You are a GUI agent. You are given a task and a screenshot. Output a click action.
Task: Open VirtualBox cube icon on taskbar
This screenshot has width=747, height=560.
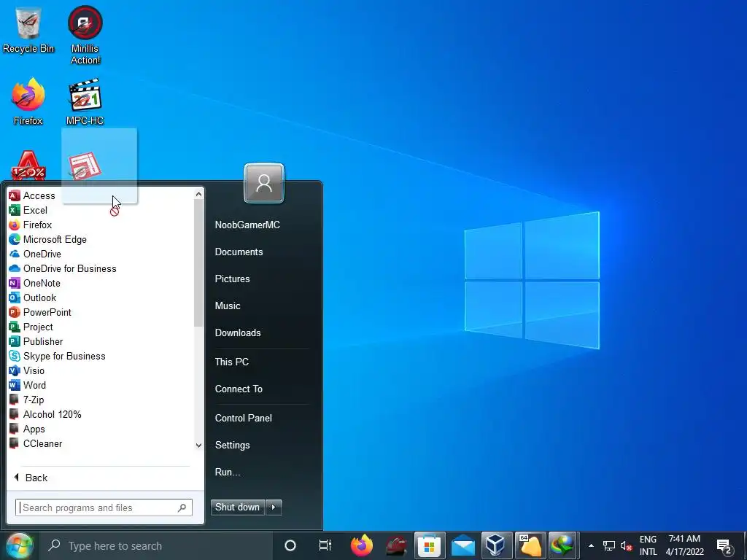point(496,545)
